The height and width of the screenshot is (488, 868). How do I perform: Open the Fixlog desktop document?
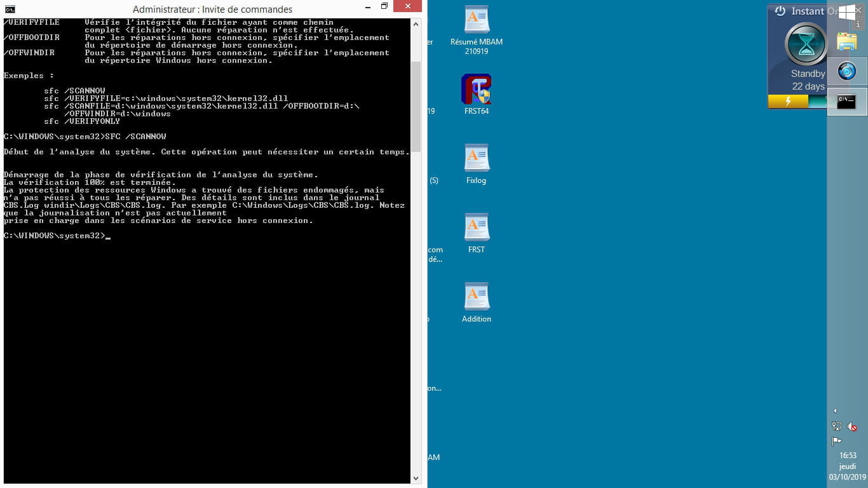(477, 164)
